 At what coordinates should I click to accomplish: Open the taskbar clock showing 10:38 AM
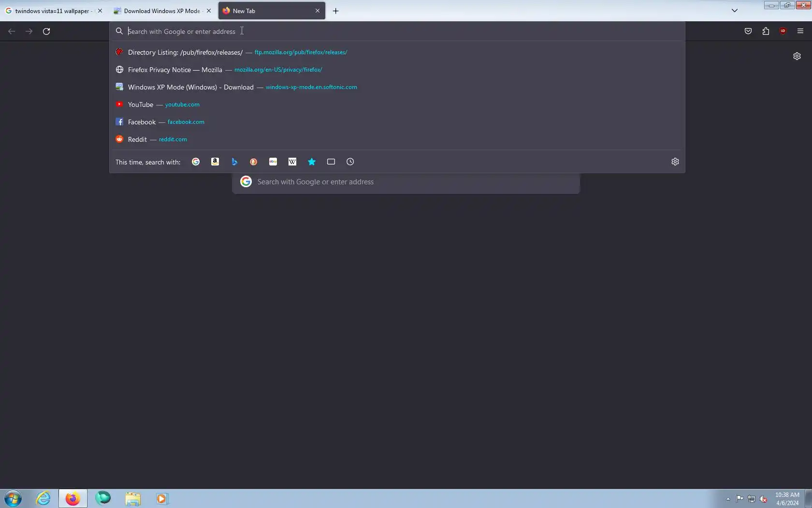coord(787,499)
